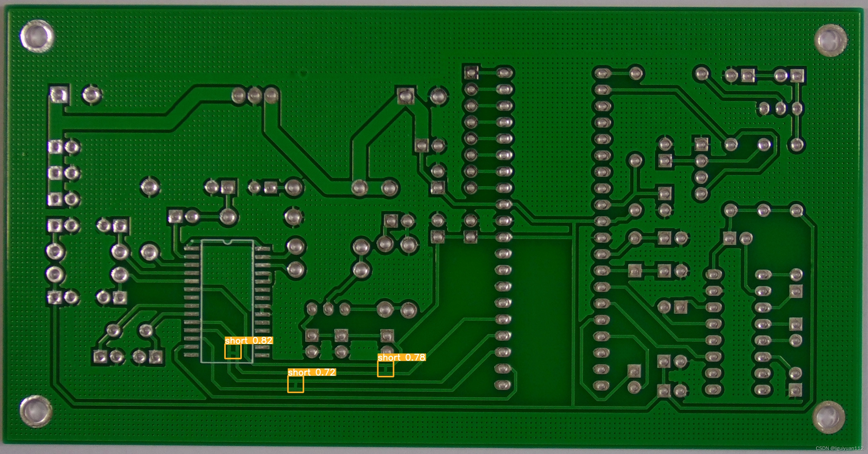
Task: Click the 'short 0.78' detection label
Action: click(x=401, y=357)
